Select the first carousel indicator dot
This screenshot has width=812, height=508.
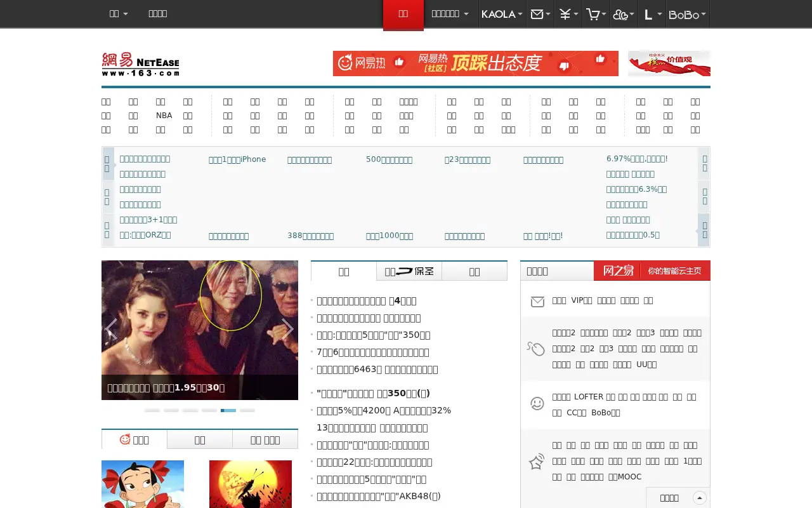152,410
